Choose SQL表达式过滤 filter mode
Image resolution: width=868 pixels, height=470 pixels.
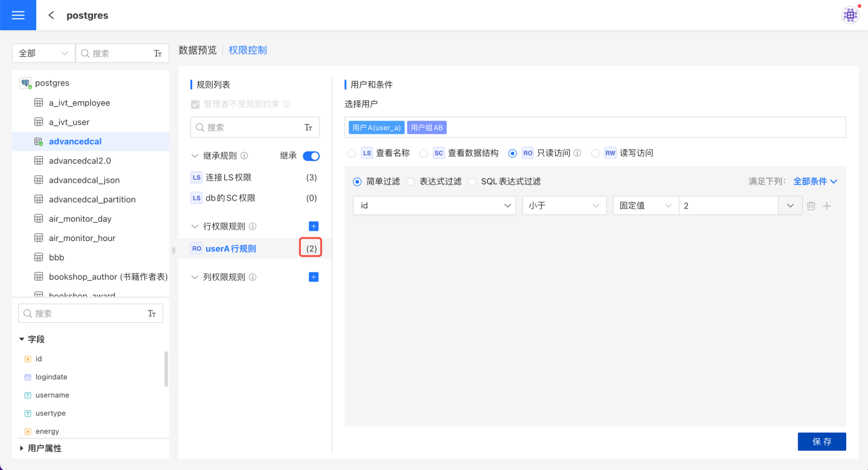click(x=473, y=181)
